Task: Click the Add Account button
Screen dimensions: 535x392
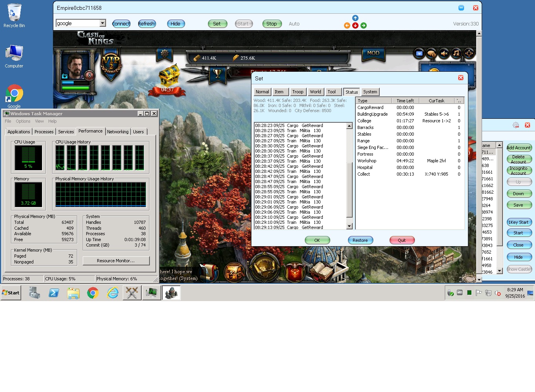Action: (x=519, y=148)
